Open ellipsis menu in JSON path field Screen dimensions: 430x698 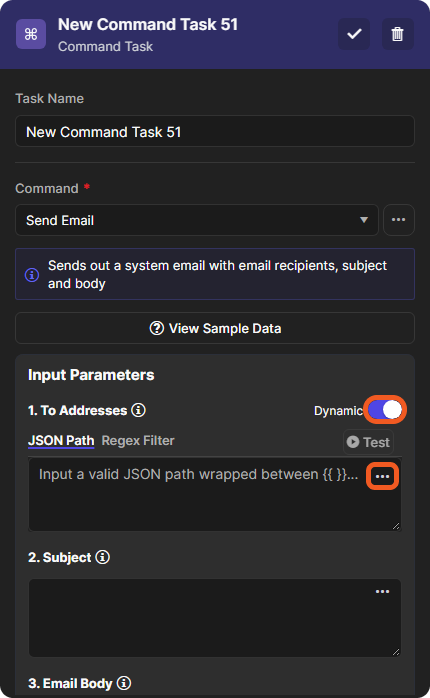[x=382, y=476]
